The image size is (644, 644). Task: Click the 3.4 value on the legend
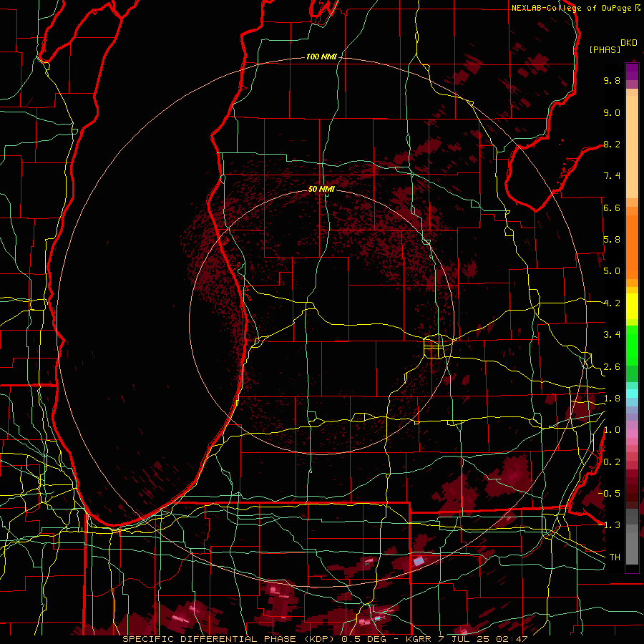[x=612, y=335]
